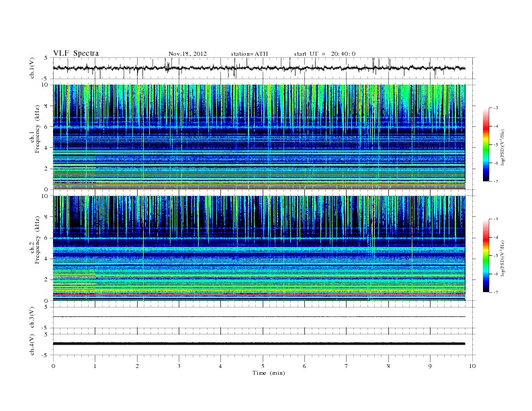532x411 pixels.
Task: Click the time axis tick label "4"
Action: pyautogui.click(x=220, y=366)
